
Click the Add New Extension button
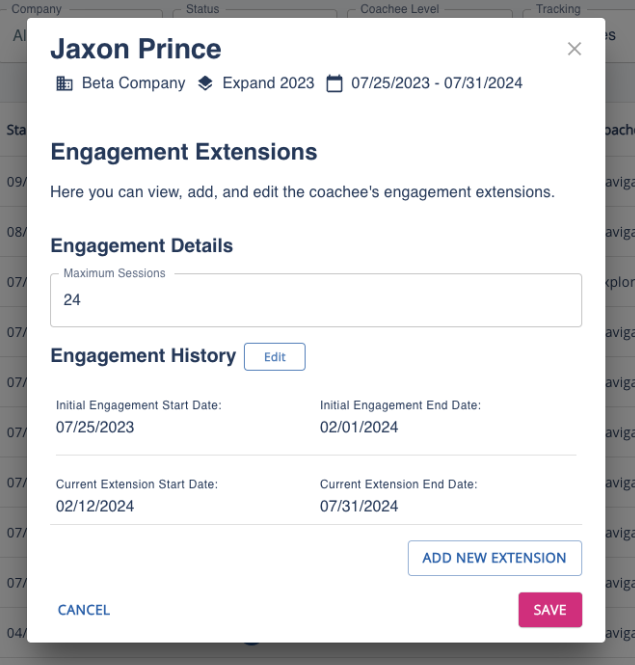(494, 558)
